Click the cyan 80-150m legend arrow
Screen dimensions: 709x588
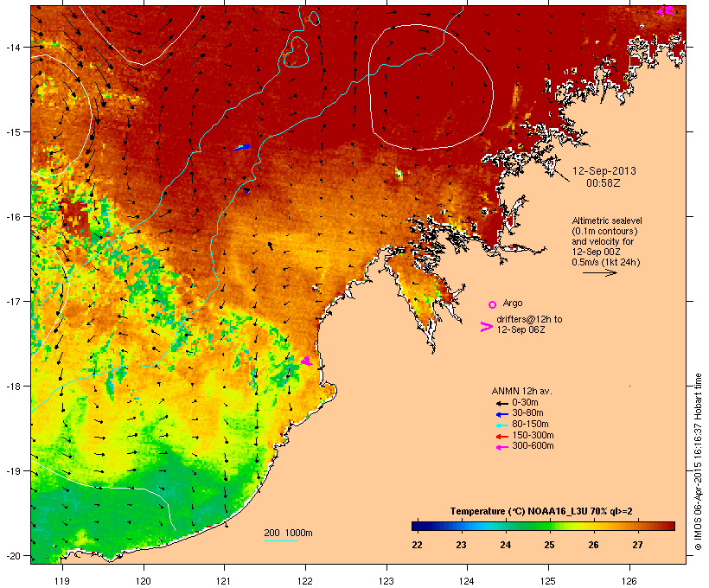[x=501, y=425]
